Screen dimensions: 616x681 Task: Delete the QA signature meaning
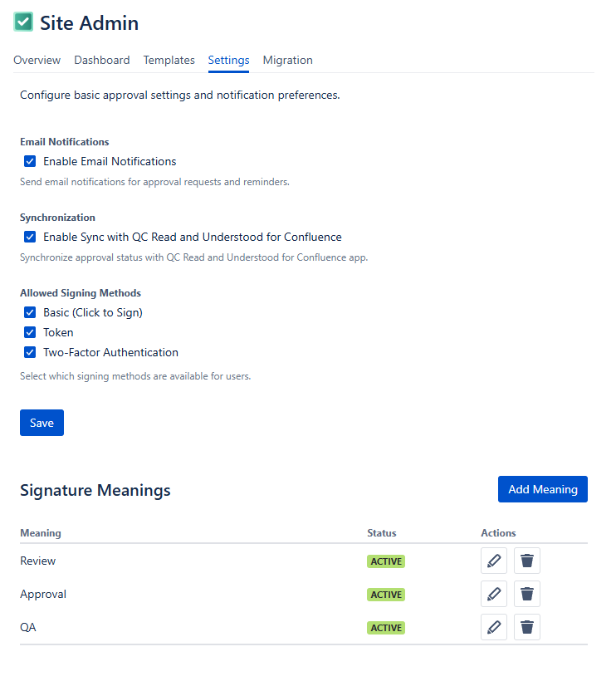[x=527, y=627]
